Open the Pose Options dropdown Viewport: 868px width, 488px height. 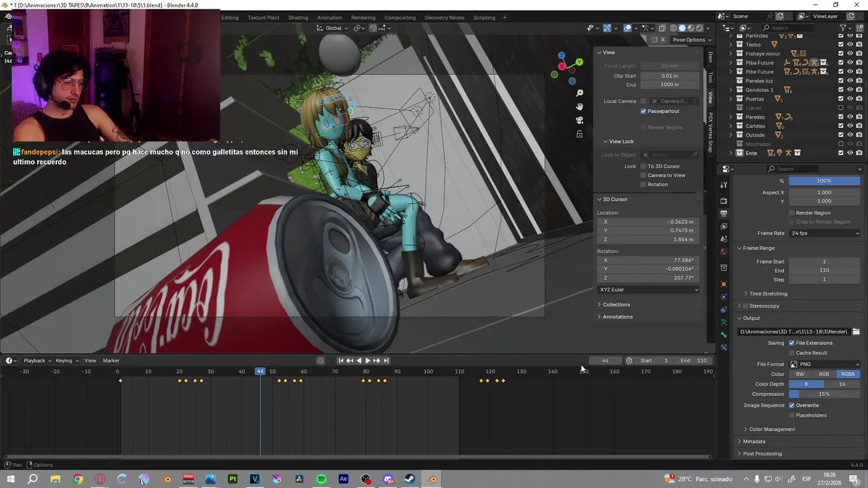point(690,39)
